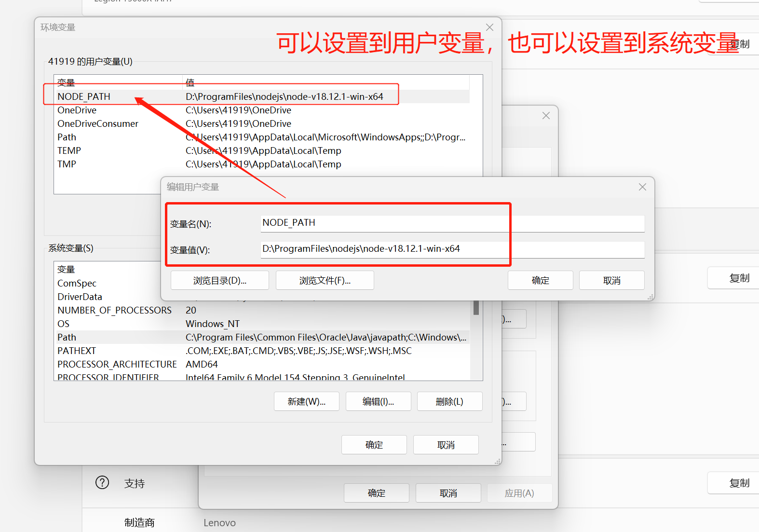Click the 支持 help icon in Settings
Screen dimensions: 759x532
[102, 482]
